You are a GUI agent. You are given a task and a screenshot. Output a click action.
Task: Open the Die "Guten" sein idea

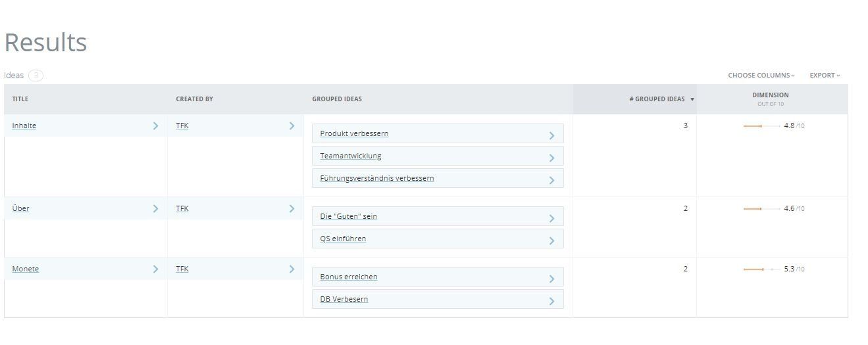click(x=349, y=216)
